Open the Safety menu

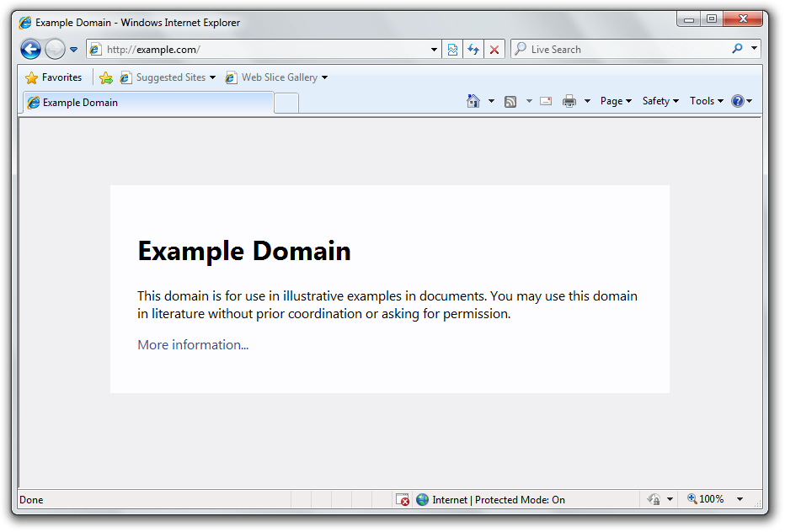[x=660, y=101]
